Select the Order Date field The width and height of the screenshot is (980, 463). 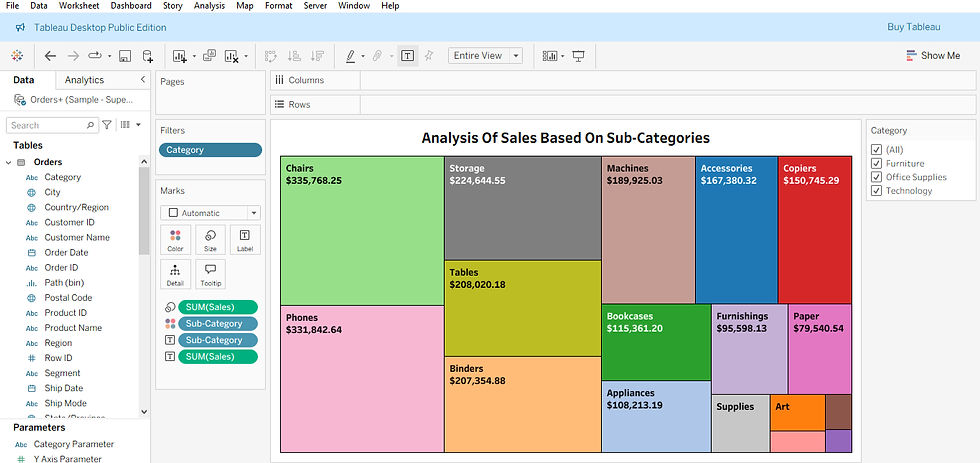(x=66, y=252)
